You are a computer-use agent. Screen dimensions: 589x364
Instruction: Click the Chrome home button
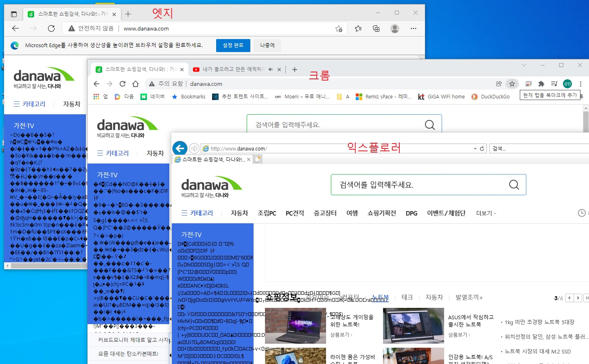136,84
